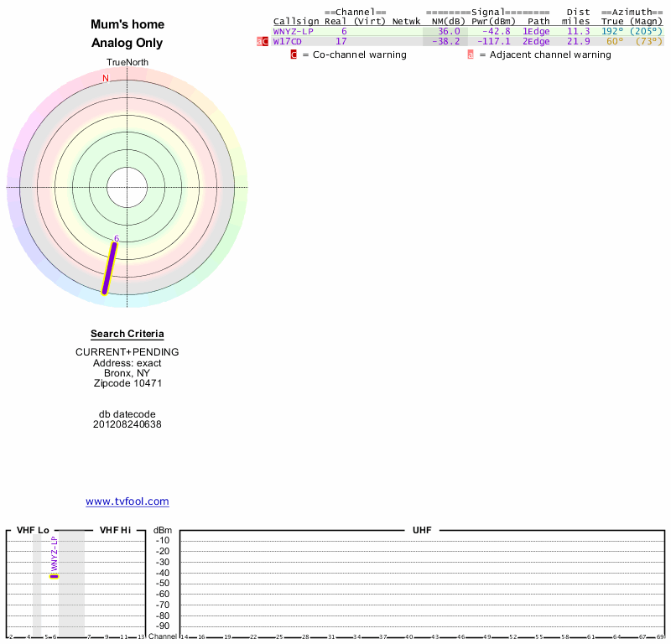Click the red N marker on the radar
This screenshot has height=644, width=671.
tap(106, 79)
